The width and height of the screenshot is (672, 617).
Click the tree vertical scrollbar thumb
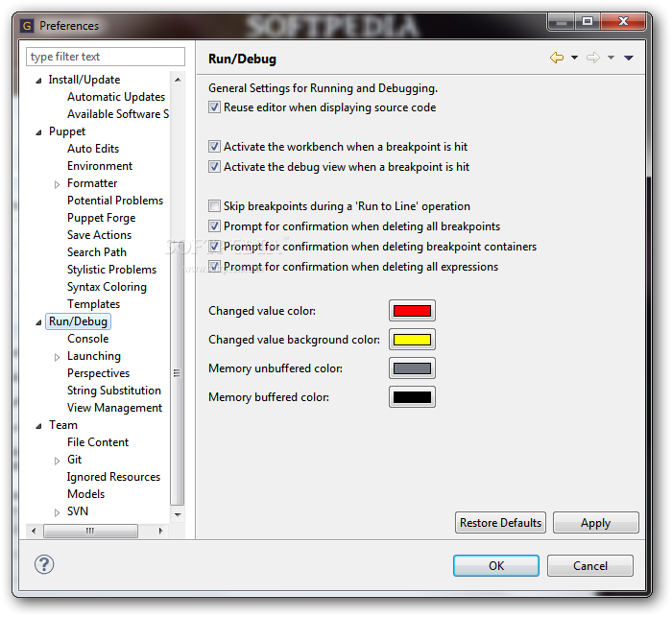pos(177,372)
